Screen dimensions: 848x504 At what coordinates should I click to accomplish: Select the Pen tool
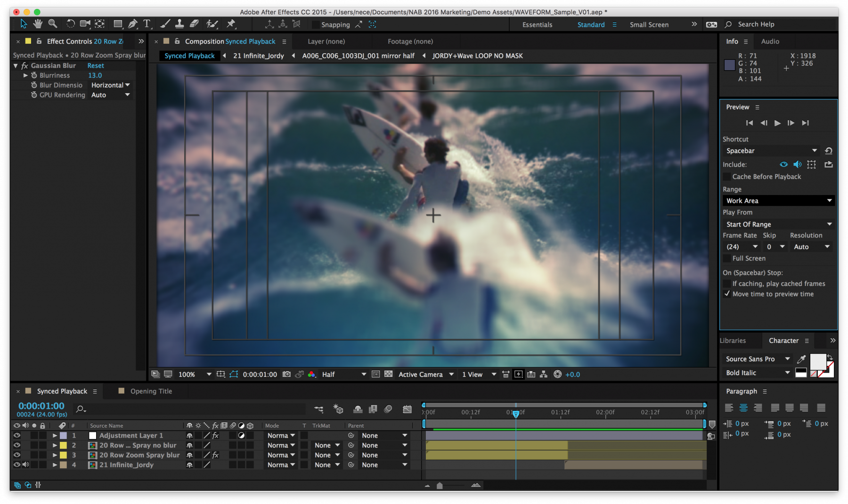pyautogui.click(x=133, y=24)
